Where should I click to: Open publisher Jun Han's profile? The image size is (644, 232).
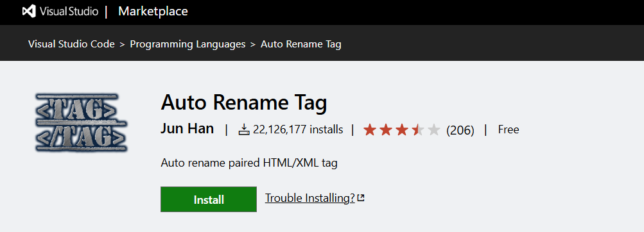click(x=187, y=129)
